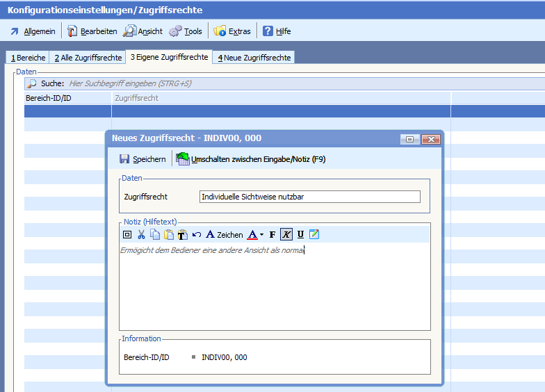The image size is (545, 392).
Task: Open Zeichen font settings
Action: pyautogui.click(x=224, y=235)
